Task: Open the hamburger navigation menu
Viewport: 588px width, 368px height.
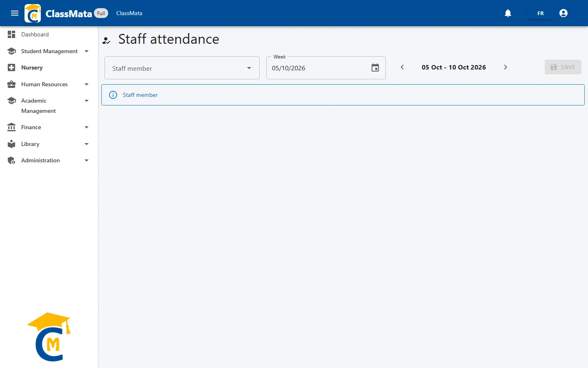Action: pos(15,13)
